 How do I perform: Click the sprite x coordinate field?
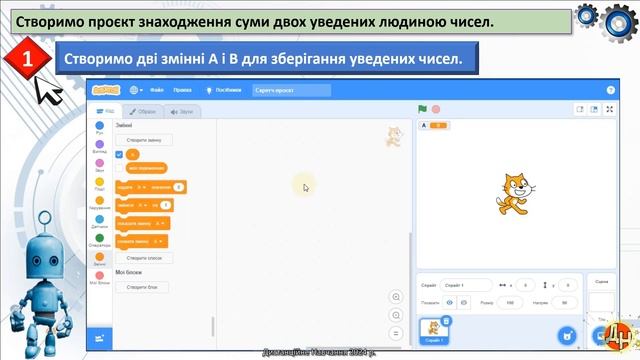525,285
